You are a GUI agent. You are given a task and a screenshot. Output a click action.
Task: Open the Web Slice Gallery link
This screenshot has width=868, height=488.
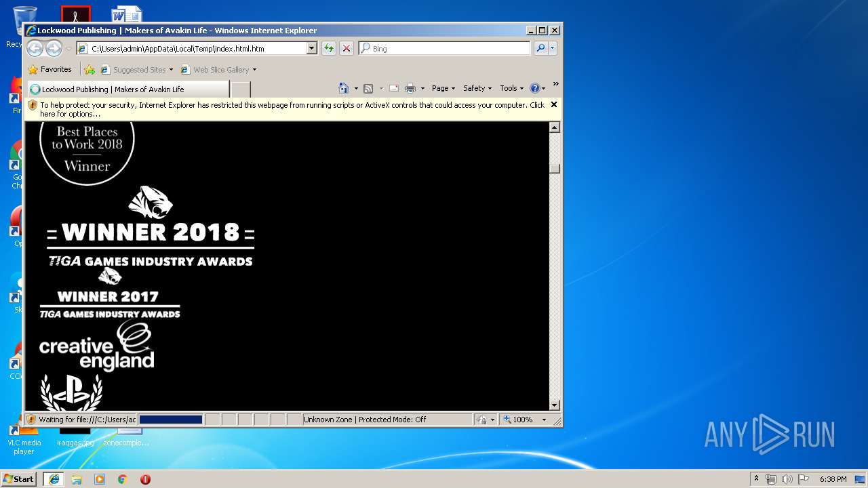coord(218,69)
